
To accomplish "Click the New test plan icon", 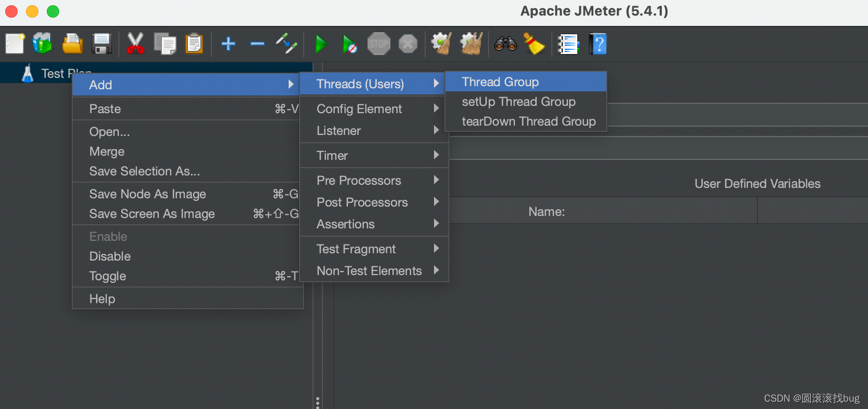I will 15,44.
